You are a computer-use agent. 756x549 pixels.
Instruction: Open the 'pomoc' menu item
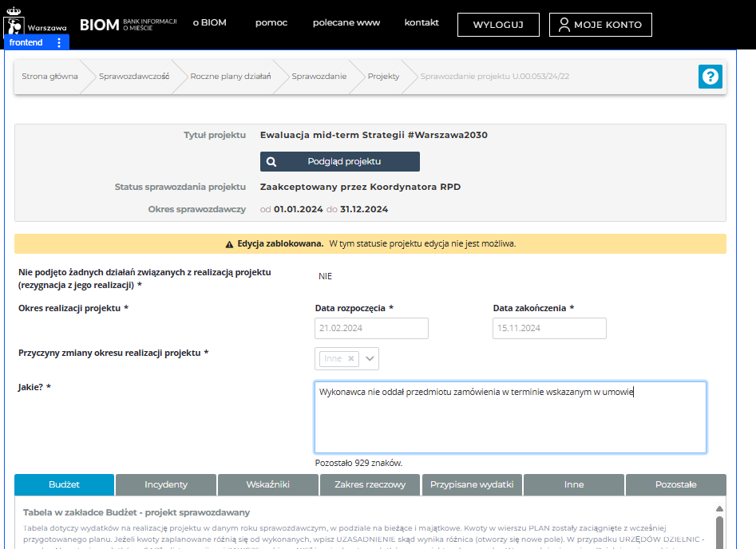(271, 23)
